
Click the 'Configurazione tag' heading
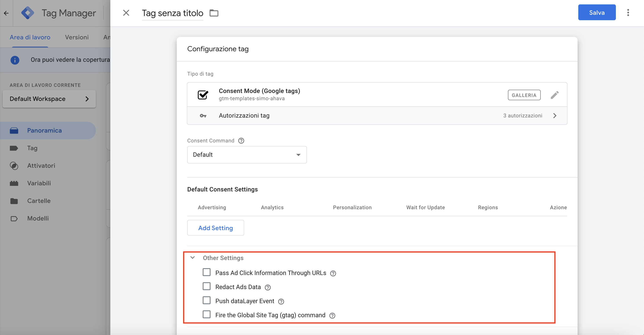218,49
